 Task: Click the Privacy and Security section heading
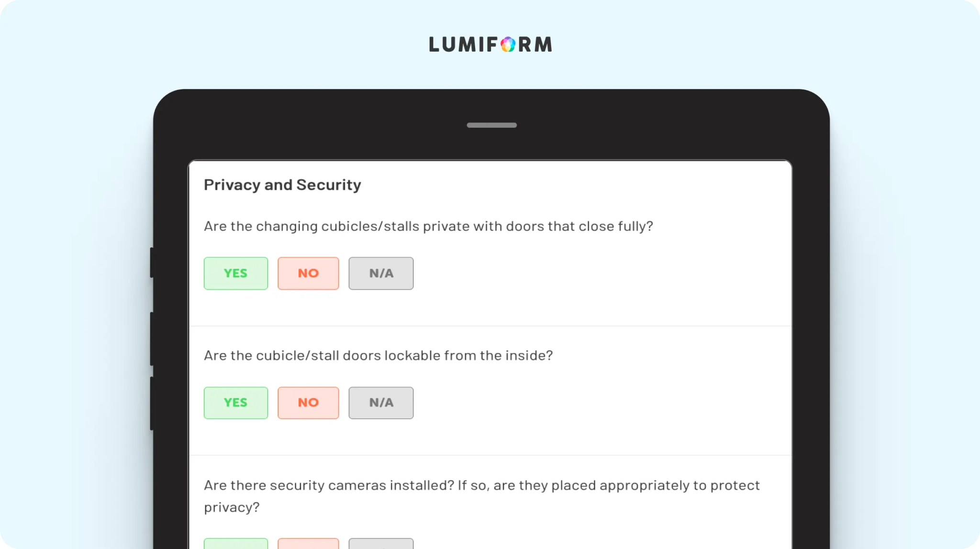(x=282, y=185)
